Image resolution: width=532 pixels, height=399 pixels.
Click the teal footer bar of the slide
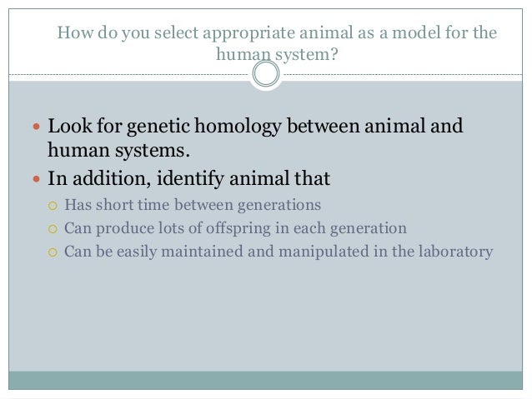click(266, 380)
